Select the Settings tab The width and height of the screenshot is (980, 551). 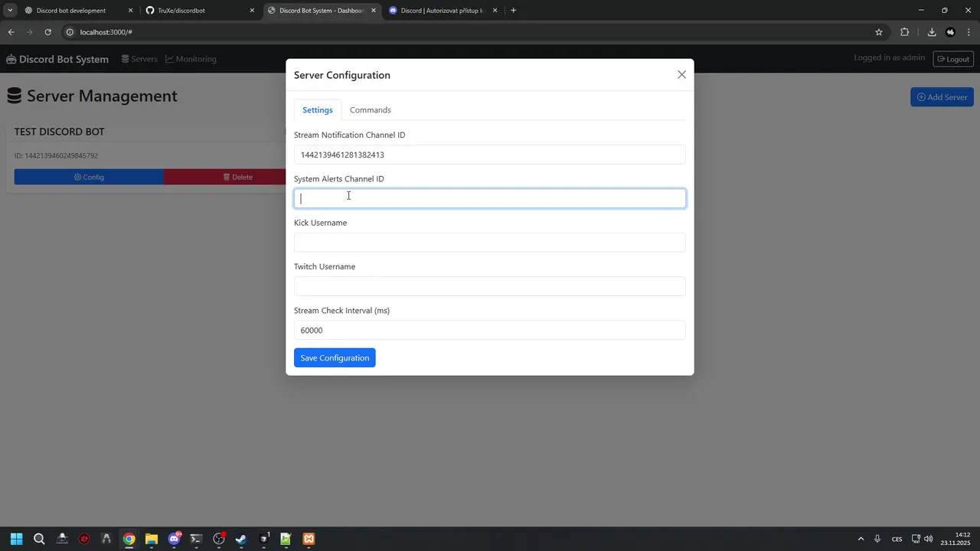(318, 110)
